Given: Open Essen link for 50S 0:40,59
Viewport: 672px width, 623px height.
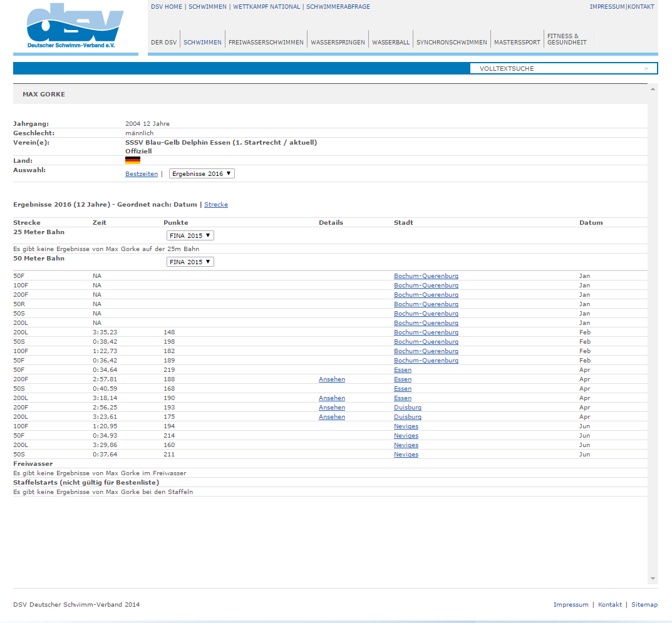Looking at the screenshot, I should click(x=403, y=389).
